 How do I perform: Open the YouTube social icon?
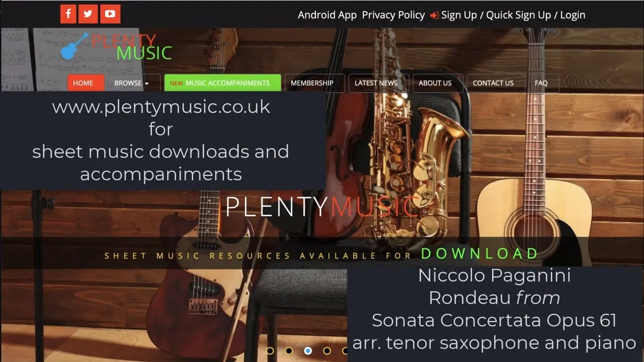click(x=110, y=14)
